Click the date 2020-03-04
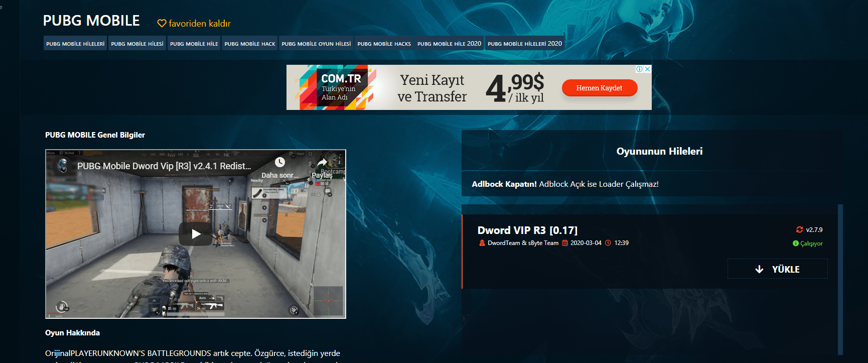868x363 pixels. click(x=586, y=243)
